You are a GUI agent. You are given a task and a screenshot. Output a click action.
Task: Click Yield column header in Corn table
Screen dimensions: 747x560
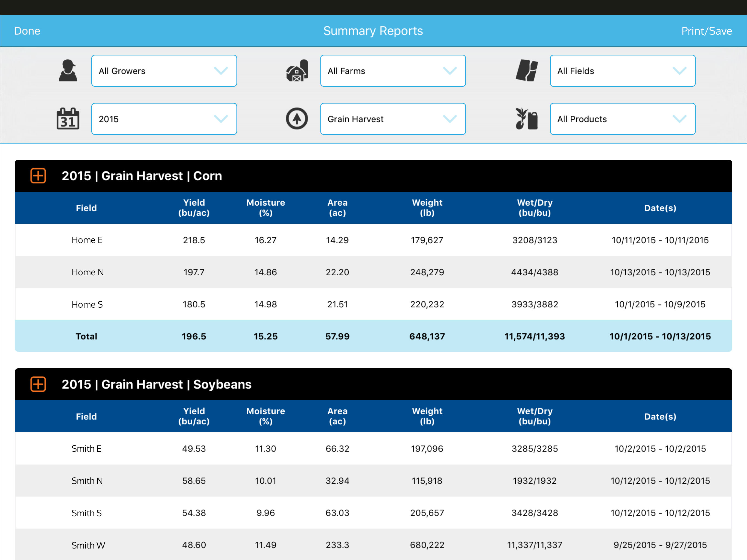click(194, 207)
